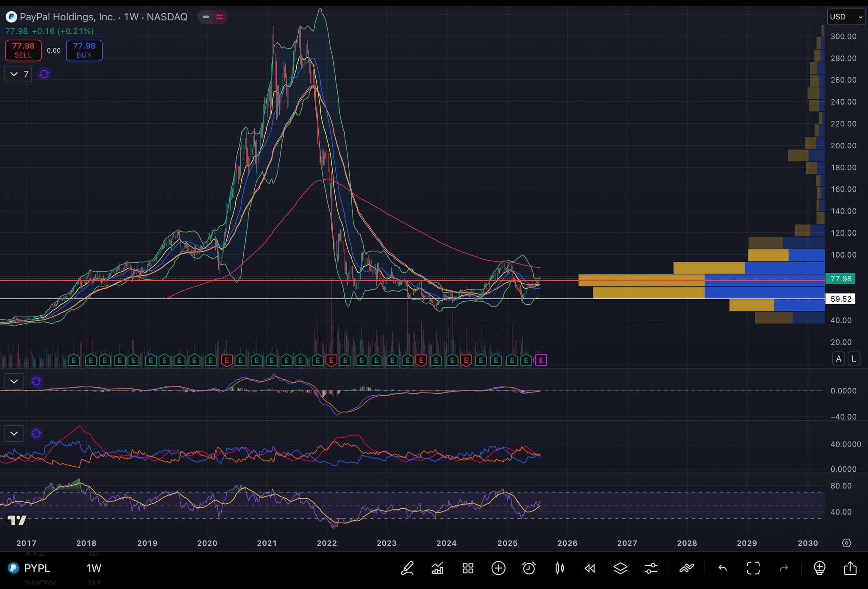The image size is (868, 589).
Task: Open the indicators chart icon
Action: tap(437, 568)
